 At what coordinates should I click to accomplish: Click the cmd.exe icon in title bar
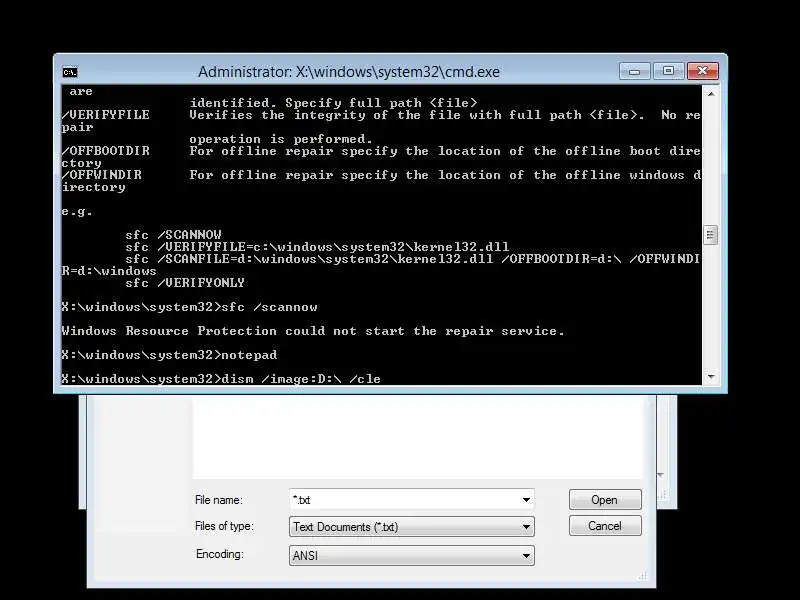point(70,72)
